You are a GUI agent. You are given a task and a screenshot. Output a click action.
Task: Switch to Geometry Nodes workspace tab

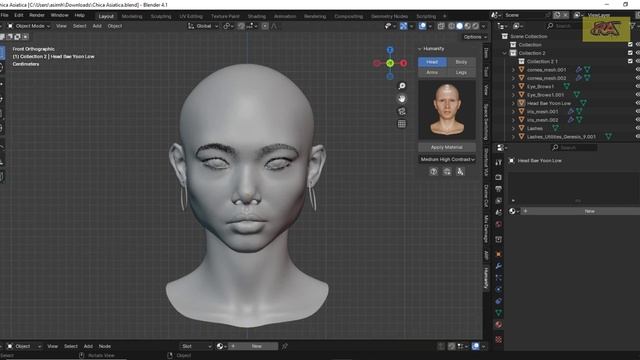coord(389,16)
